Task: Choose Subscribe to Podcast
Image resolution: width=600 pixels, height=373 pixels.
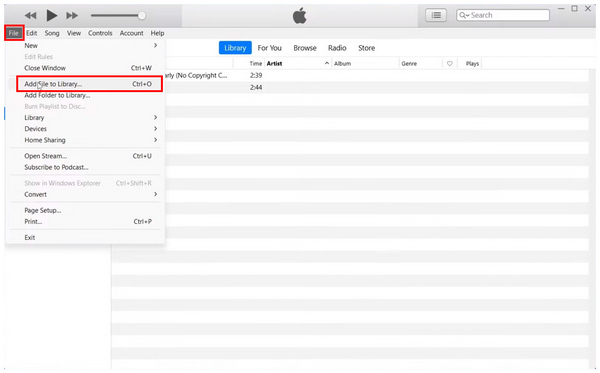Action: pos(85,167)
